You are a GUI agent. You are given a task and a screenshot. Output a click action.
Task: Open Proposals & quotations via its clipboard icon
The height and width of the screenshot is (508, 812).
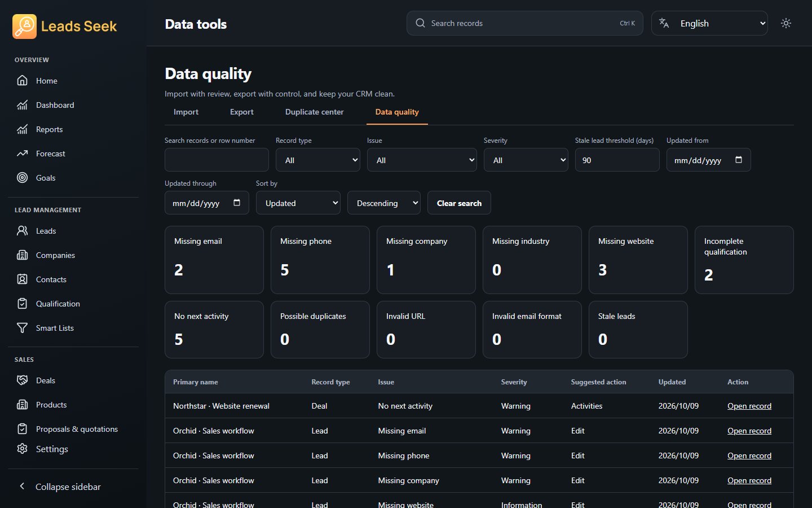[22, 429]
